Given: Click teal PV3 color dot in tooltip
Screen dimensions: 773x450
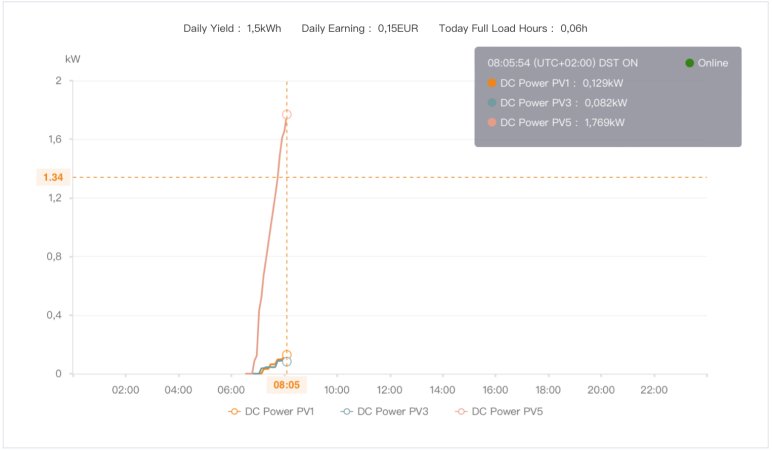Looking at the screenshot, I should [x=492, y=102].
